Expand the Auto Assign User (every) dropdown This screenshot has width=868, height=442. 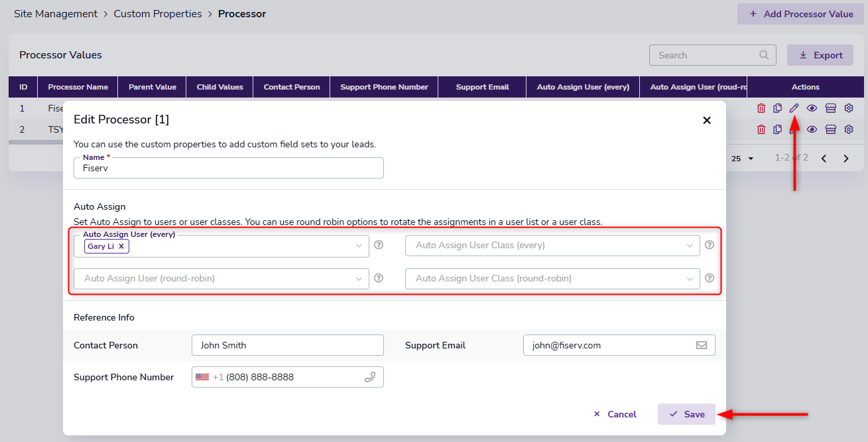pos(359,246)
